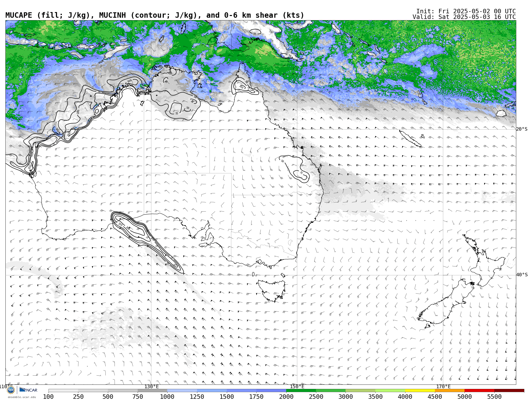The image size is (532, 400).
Task: Pick the yellow 4000-4500 colorbar swatch
Action: 420,391
